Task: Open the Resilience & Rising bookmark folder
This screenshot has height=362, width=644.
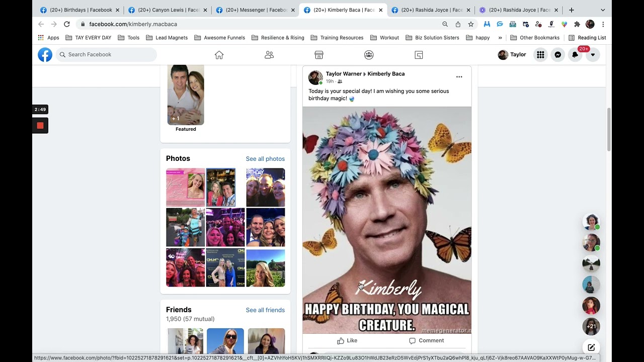Action: 278,38
